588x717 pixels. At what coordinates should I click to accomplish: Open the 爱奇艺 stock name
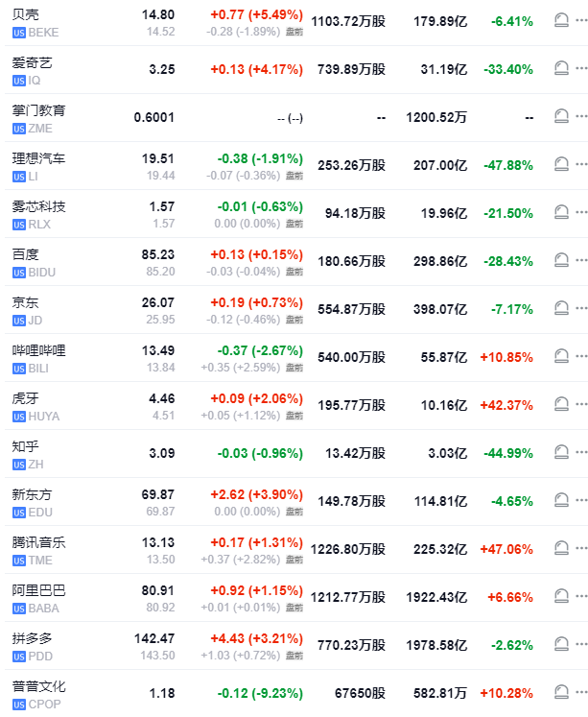(x=32, y=62)
